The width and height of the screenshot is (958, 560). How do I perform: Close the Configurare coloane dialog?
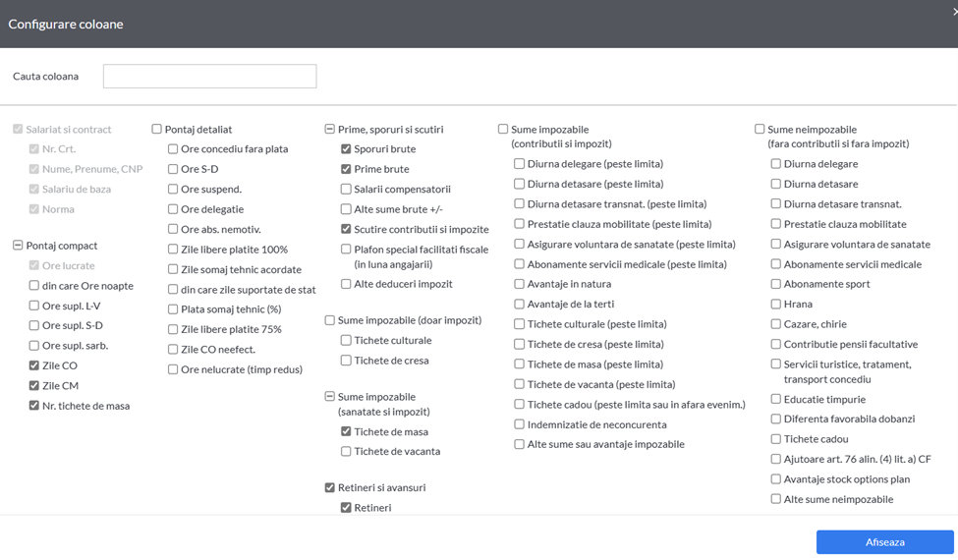[955, 12]
